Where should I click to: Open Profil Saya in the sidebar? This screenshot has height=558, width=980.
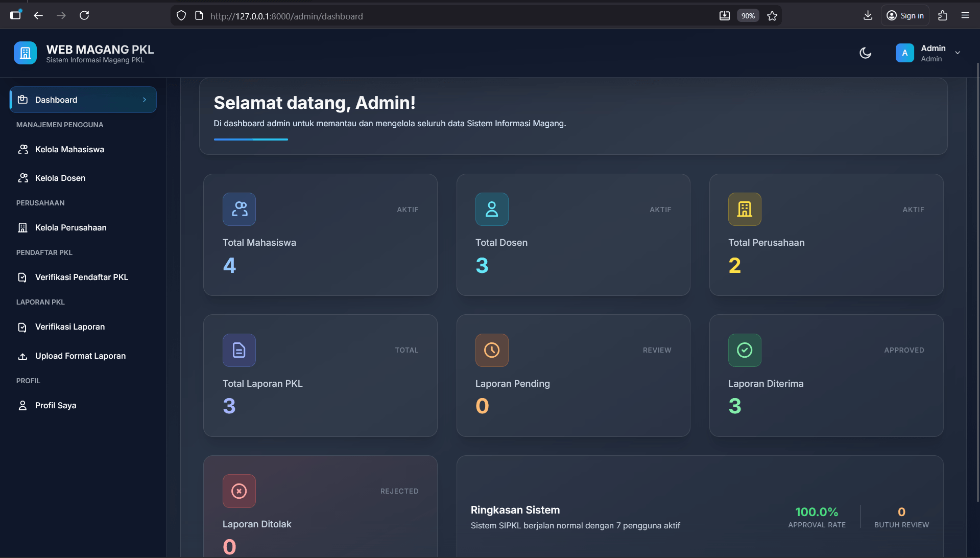click(83, 405)
